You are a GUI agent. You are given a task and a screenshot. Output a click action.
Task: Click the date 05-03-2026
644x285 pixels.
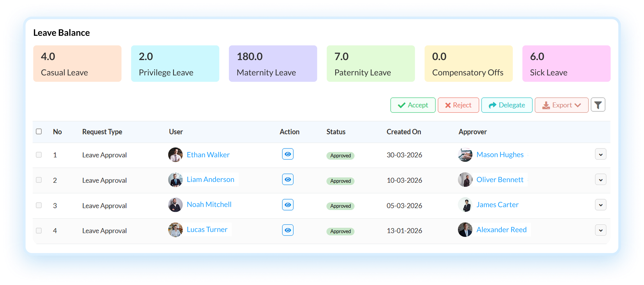[x=404, y=206]
